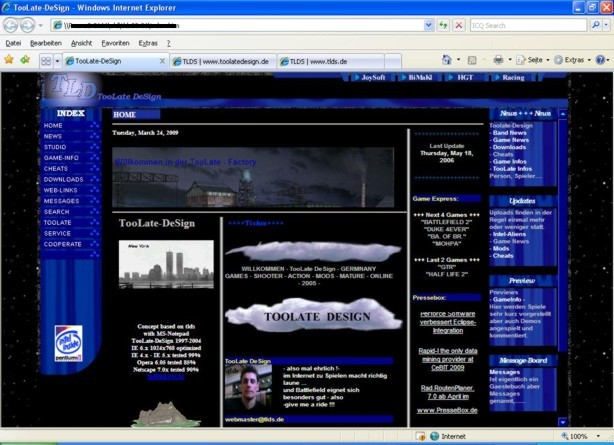Close the TooLate-DeSign tab
Image resolution: width=614 pixels, height=445 pixels.
(x=162, y=61)
